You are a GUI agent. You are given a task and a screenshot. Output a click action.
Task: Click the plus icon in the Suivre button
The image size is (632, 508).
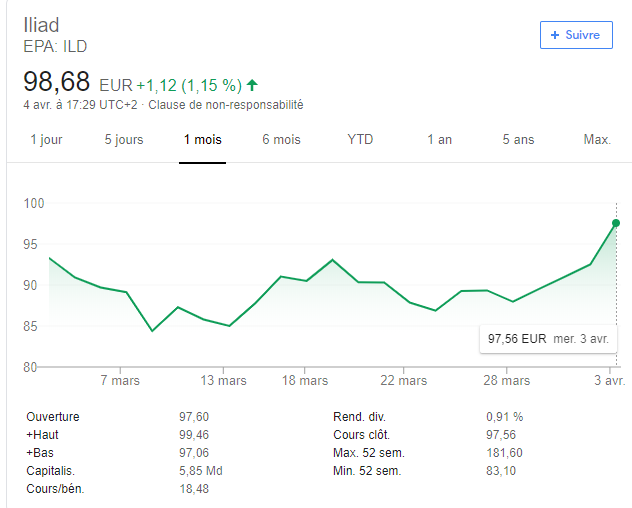click(x=554, y=35)
